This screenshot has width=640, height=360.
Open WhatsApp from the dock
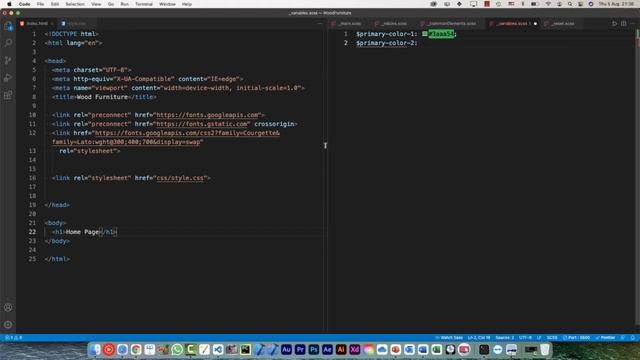pos(177,349)
